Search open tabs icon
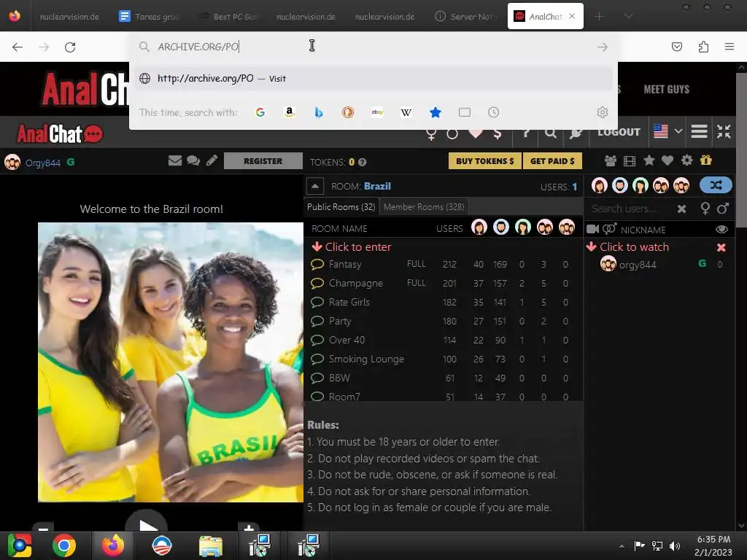747x560 pixels. coord(465,112)
